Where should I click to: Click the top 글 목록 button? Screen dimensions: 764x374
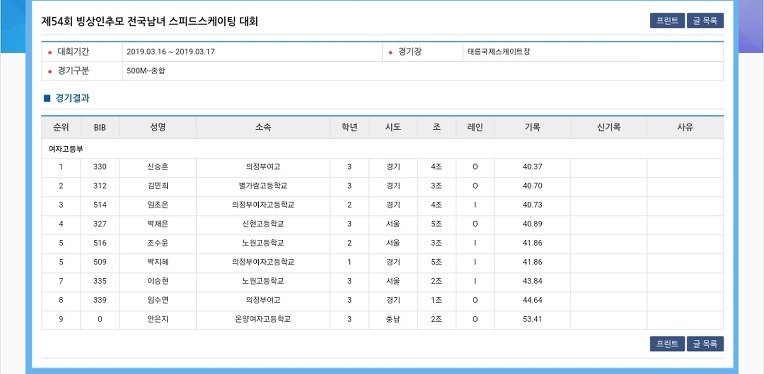[705, 20]
